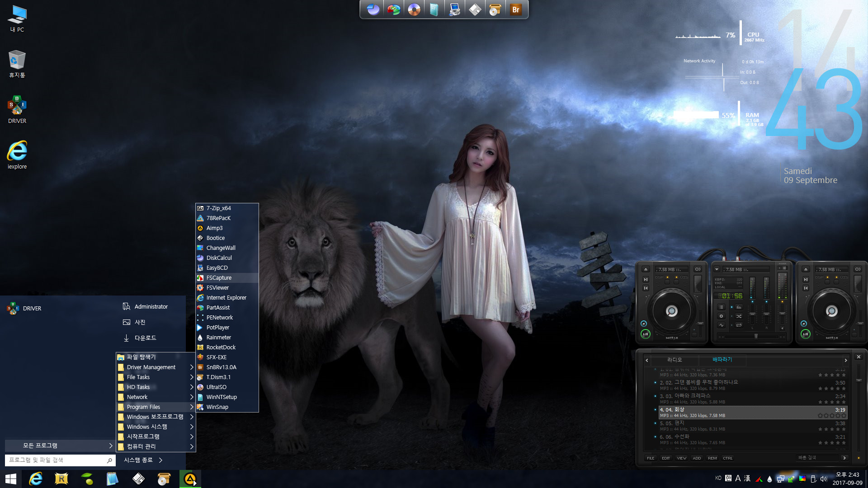
Task: Expand the 시작프로그램 folder
Action: click(x=156, y=437)
